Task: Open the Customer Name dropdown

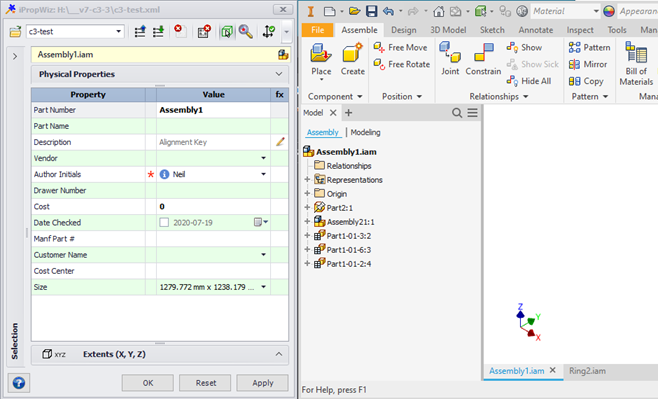Action: coord(264,255)
